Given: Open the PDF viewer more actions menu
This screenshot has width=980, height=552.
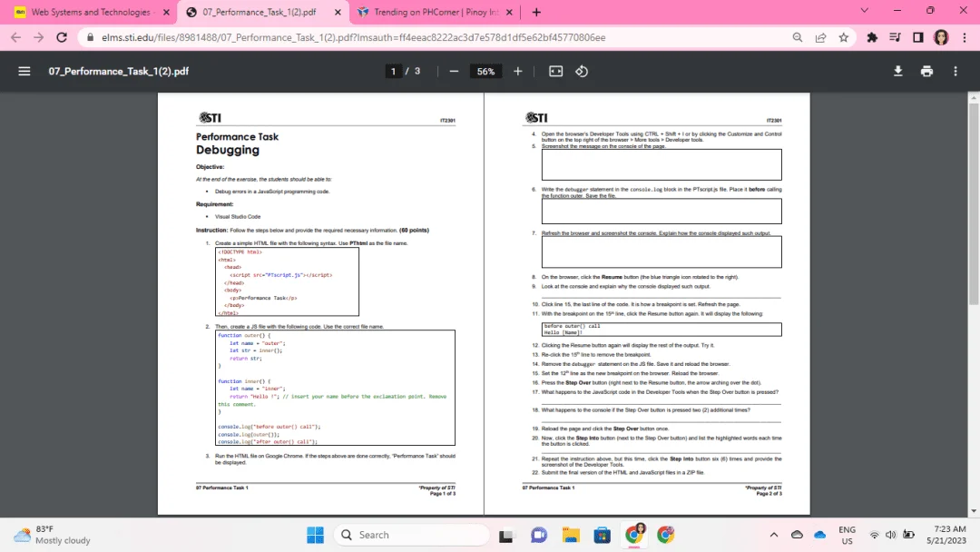Looking at the screenshot, I should click(955, 71).
